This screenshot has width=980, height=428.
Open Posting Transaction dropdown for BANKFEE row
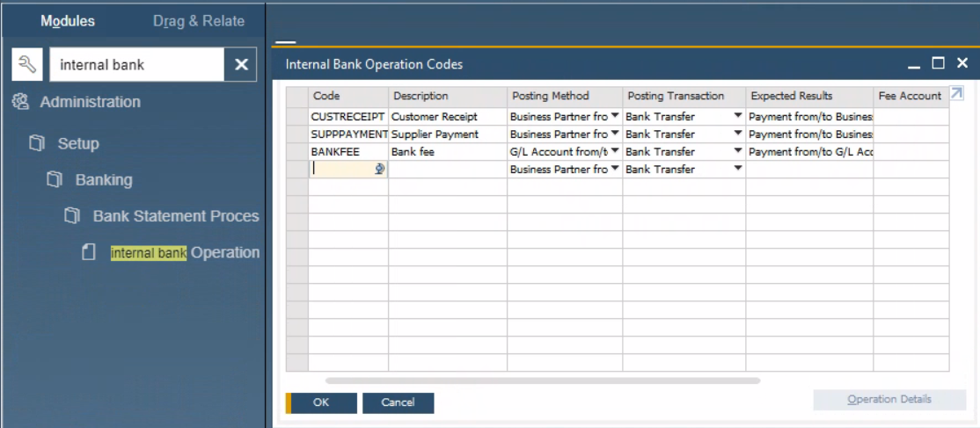737,151
